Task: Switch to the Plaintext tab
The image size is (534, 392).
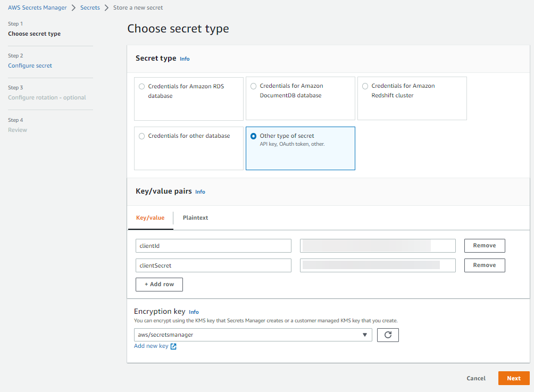Action: click(195, 218)
